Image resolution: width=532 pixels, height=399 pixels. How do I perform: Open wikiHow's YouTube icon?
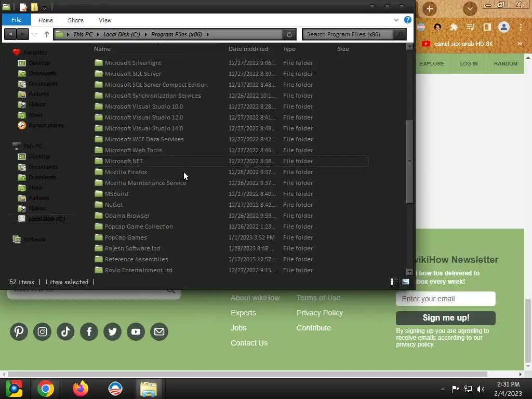click(x=136, y=331)
